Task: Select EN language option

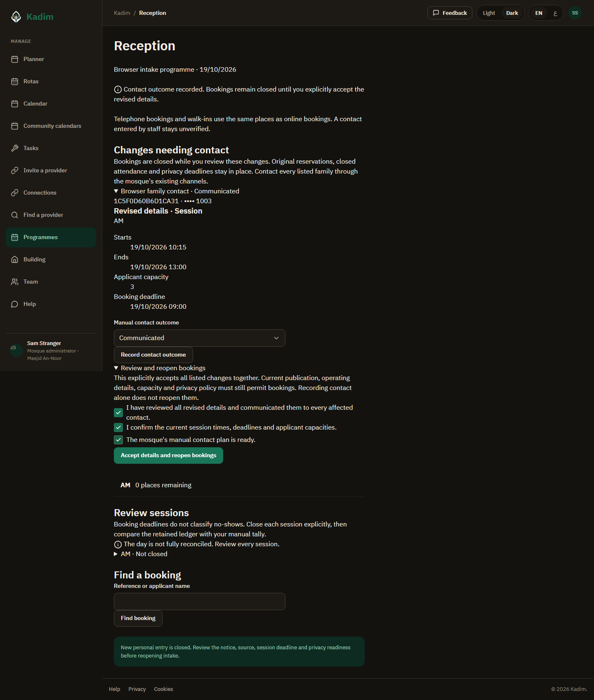Action: coord(539,13)
